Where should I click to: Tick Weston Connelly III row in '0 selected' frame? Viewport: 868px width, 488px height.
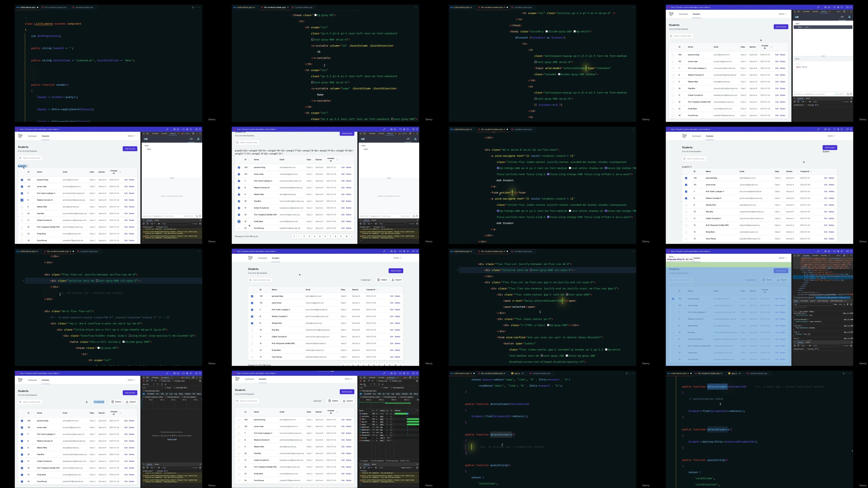[673, 319]
